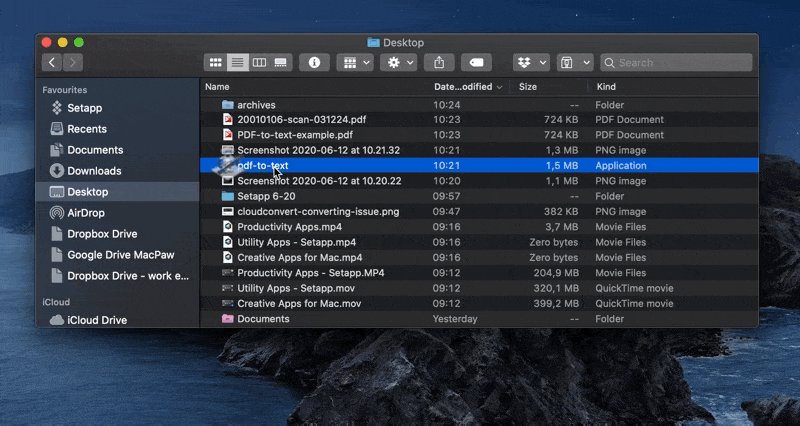Sort by the Name column header
The width and height of the screenshot is (800, 426).
tap(217, 87)
